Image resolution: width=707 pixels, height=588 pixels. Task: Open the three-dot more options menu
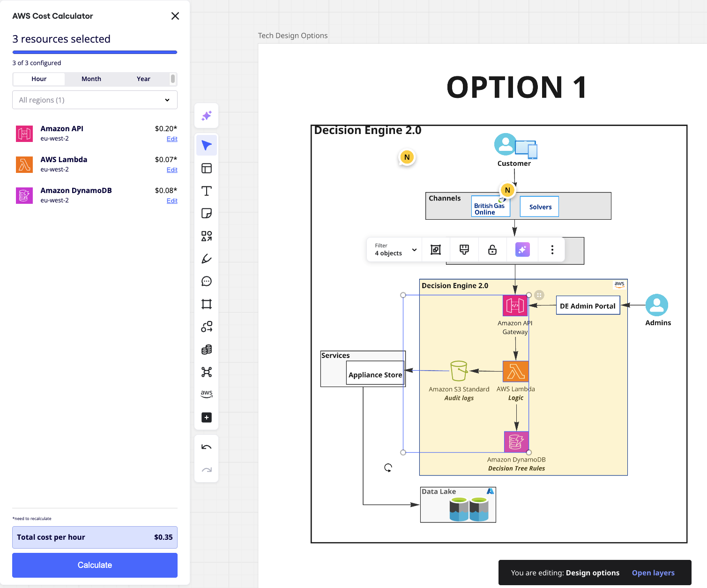point(552,250)
